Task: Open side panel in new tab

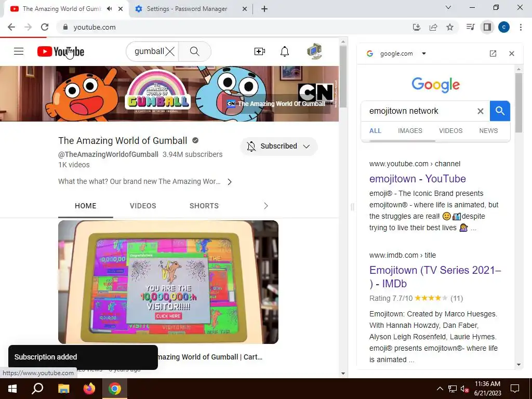Action: (x=493, y=54)
